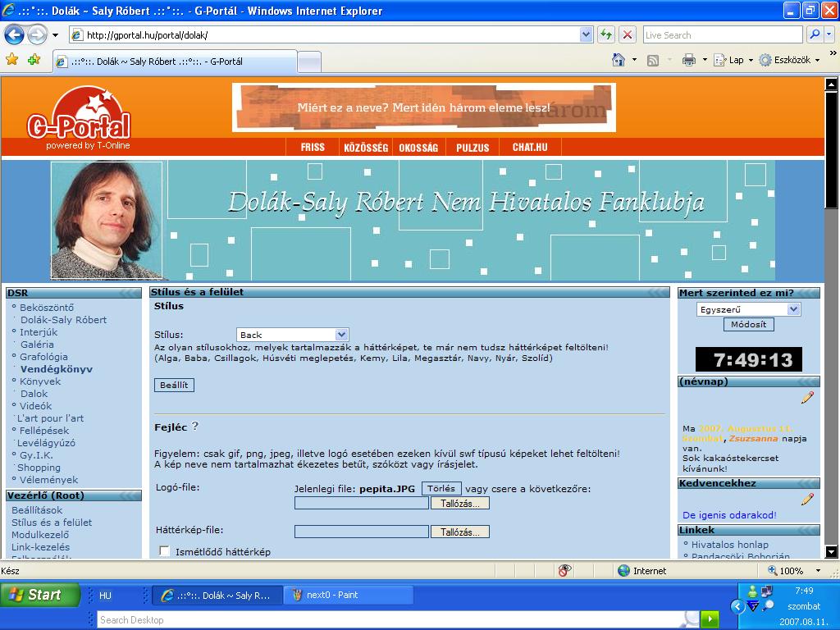The image size is (840, 630).
Task: Open the Galéria link in sidebar
Action: pos(37,345)
